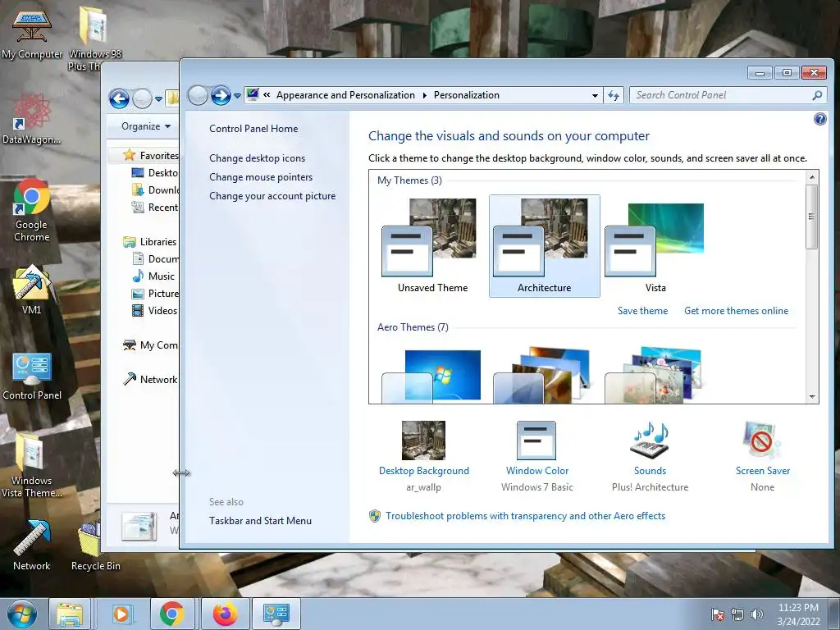Expand the breadcrumb chevron before Appearance and Personalization

pos(267,95)
